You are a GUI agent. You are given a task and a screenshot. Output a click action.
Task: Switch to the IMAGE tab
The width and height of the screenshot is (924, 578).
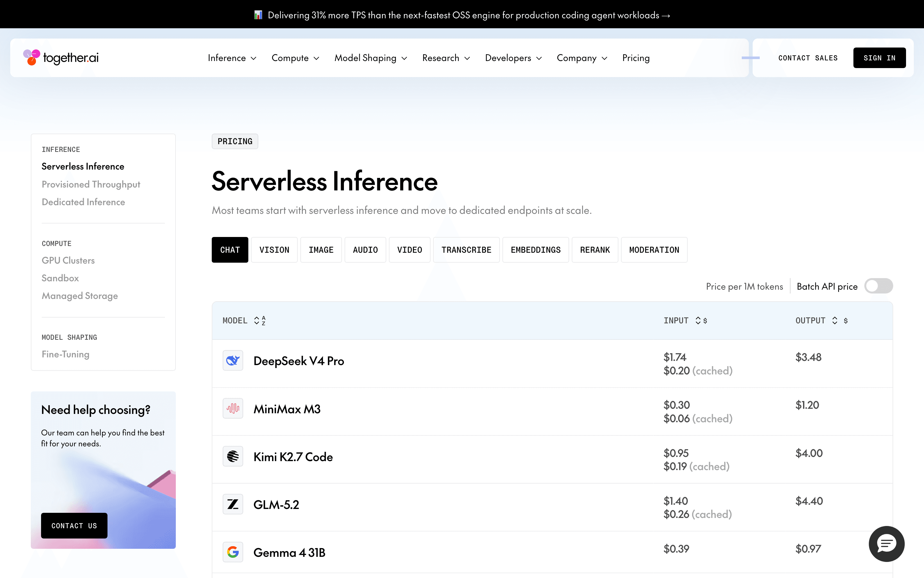click(321, 250)
